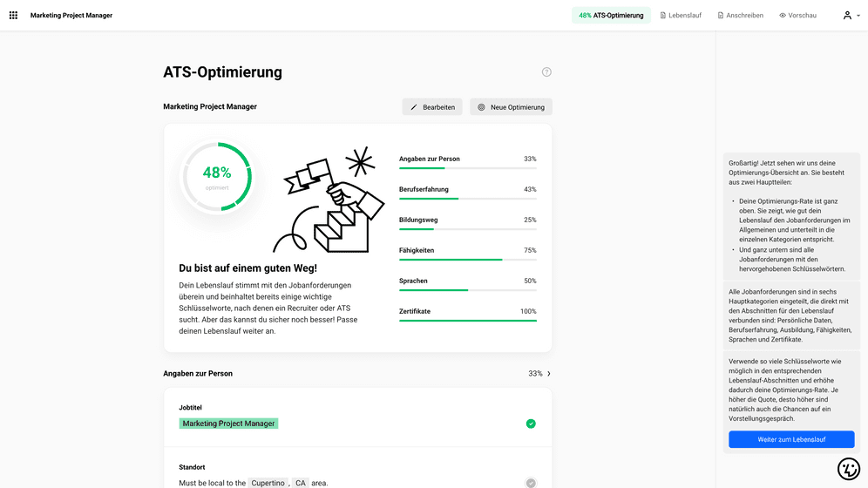Click the Sprachen progress bar

[468, 289]
